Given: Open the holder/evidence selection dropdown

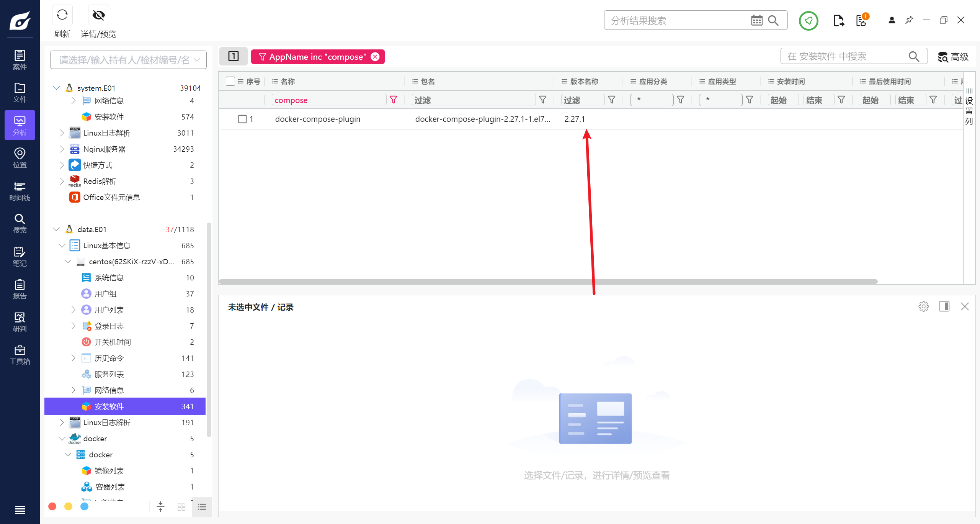Looking at the screenshot, I should tap(128, 60).
